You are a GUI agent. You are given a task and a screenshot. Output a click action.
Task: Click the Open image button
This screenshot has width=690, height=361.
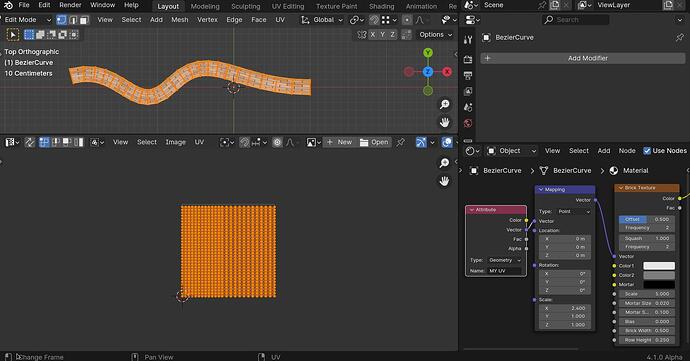374,142
